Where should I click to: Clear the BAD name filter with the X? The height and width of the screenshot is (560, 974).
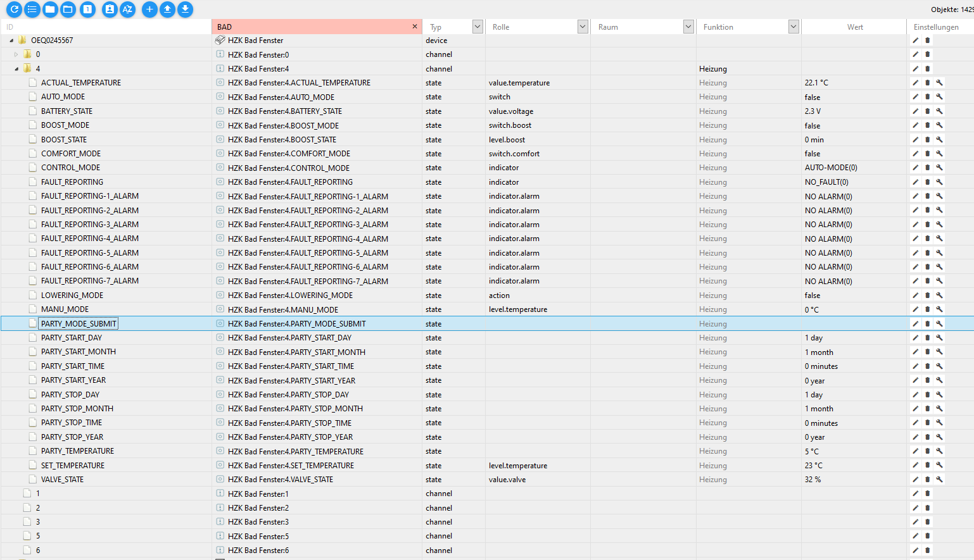415,27
